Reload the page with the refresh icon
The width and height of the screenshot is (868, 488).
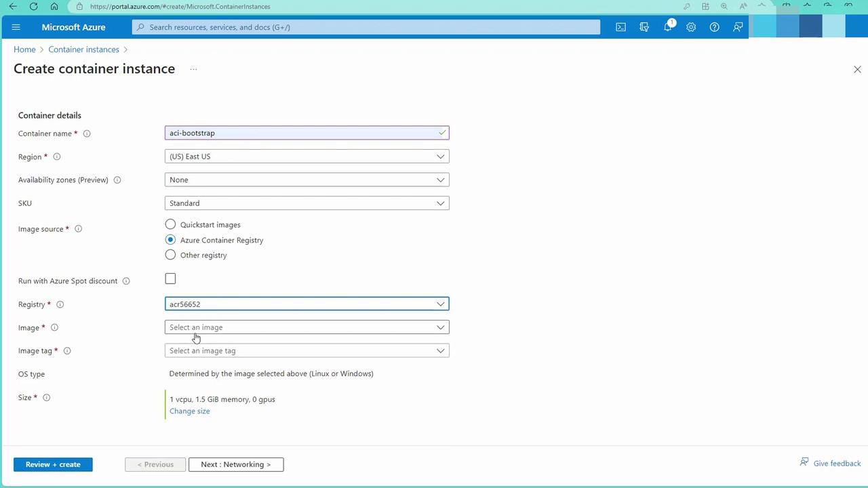point(34,7)
